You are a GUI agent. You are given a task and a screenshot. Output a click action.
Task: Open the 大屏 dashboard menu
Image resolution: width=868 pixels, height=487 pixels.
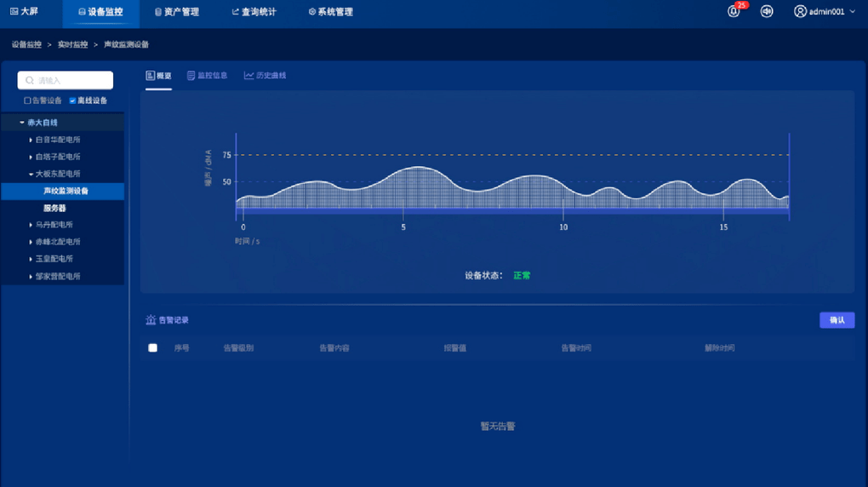(x=25, y=12)
